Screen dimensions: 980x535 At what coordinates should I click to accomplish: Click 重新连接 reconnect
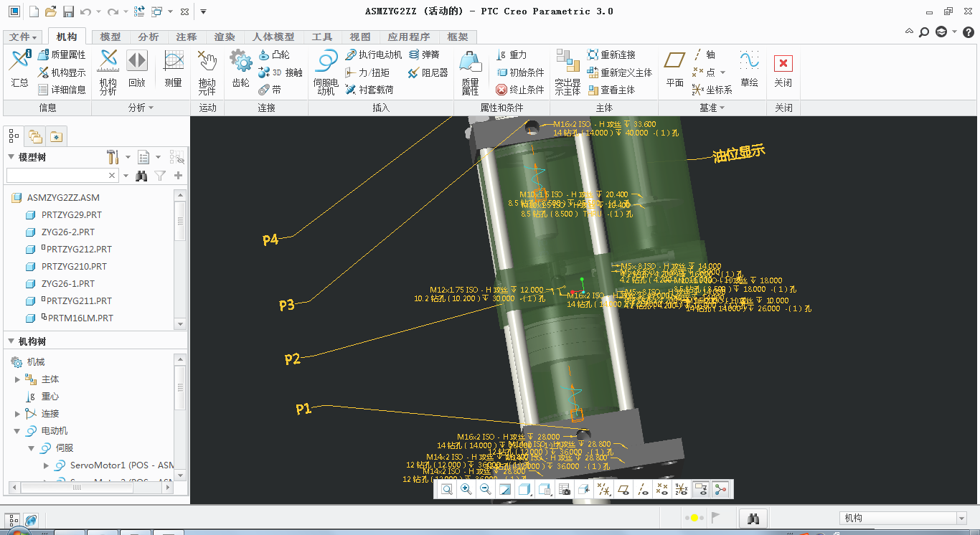611,55
